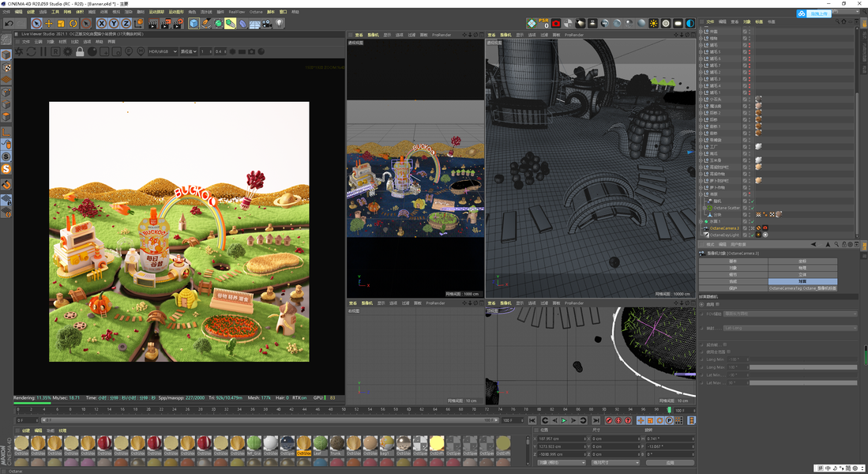Click the snap (S) icon in left sidebar

[x=6, y=156]
